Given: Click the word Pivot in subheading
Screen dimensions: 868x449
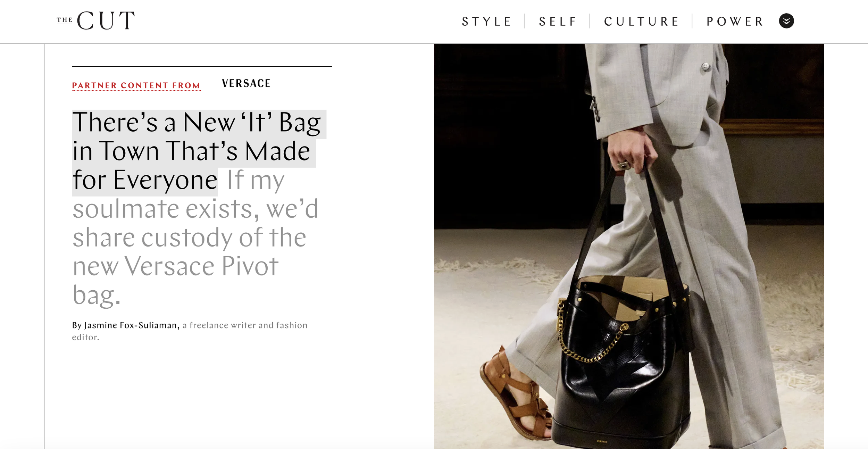Looking at the screenshot, I should click(x=250, y=266).
